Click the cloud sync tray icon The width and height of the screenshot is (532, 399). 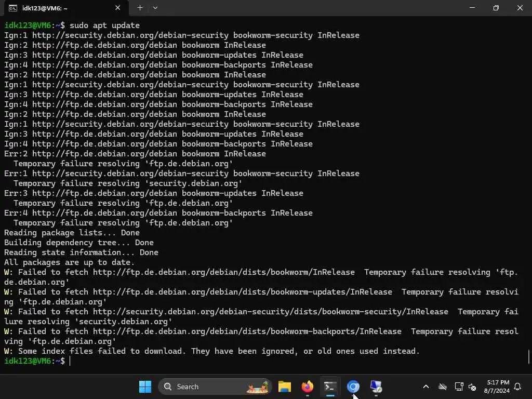click(x=443, y=387)
